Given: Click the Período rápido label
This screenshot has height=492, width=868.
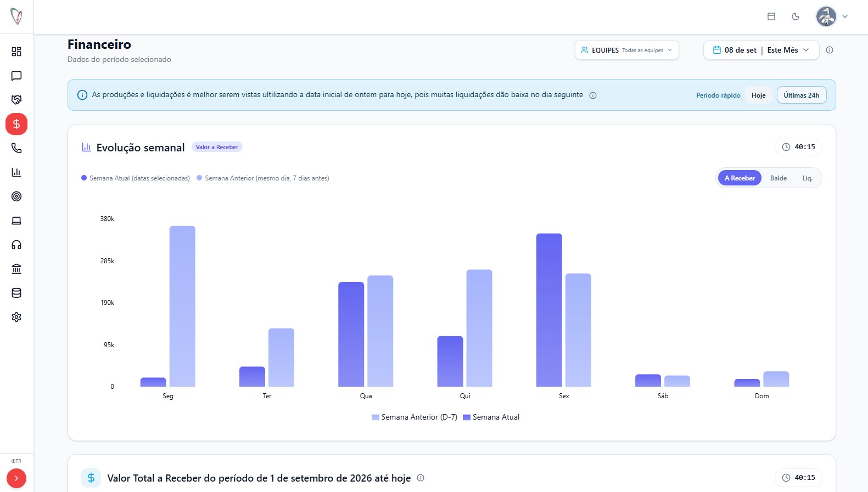Looking at the screenshot, I should click(718, 95).
